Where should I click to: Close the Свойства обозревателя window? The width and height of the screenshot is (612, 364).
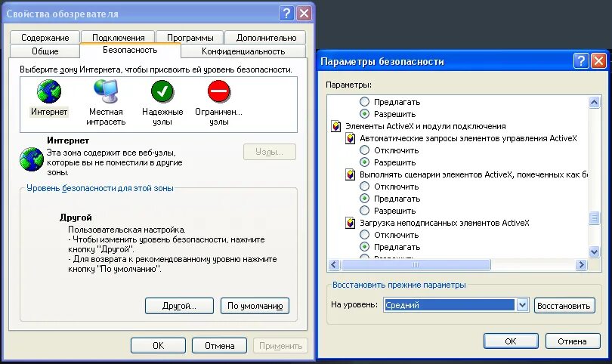(x=304, y=14)
